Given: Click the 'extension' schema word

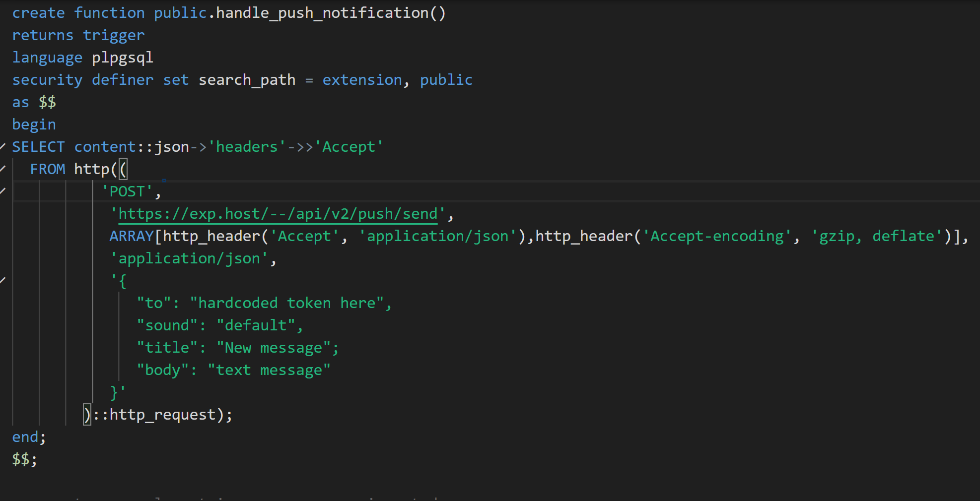Looking at the screenshot, I should tap(362, 80).
